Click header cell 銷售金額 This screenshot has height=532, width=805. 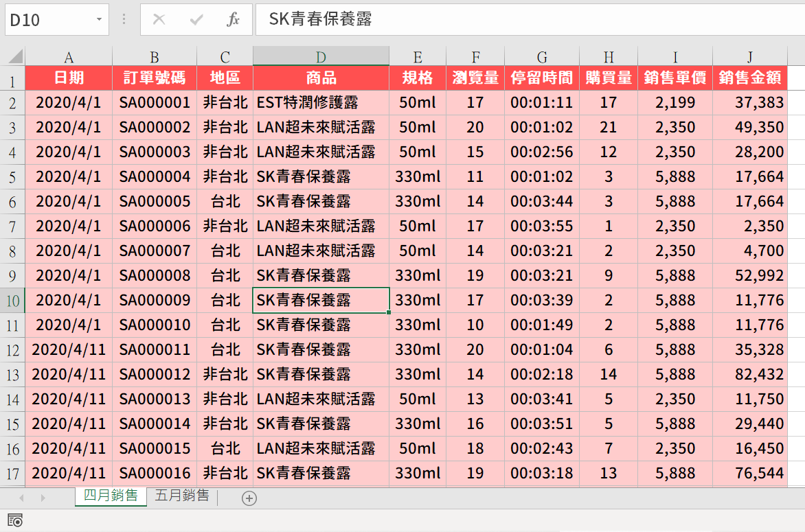[750, 78]
